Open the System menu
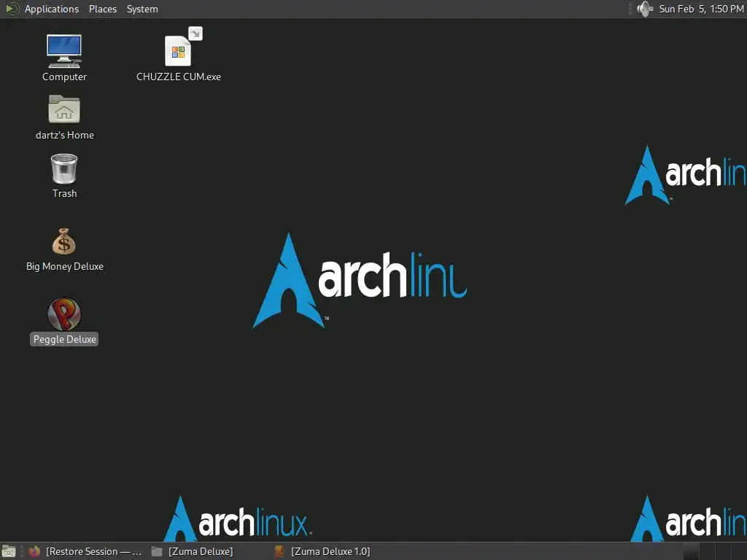 point(142,9)
